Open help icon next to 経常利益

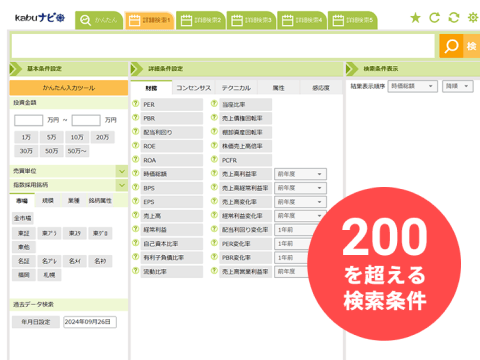coord(135,229)
